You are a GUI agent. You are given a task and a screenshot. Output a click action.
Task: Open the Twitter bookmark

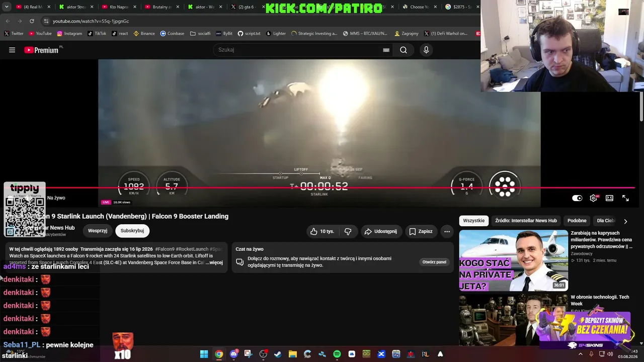[14, 34]
